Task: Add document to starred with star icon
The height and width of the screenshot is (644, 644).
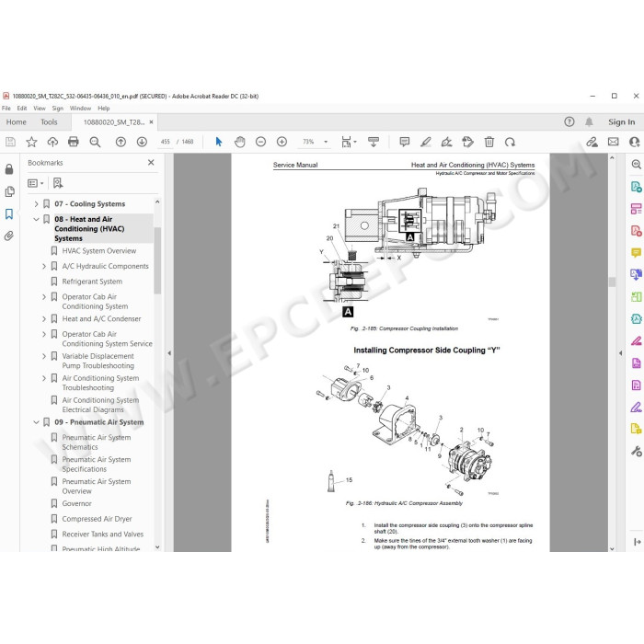Action: click(31, 142)
